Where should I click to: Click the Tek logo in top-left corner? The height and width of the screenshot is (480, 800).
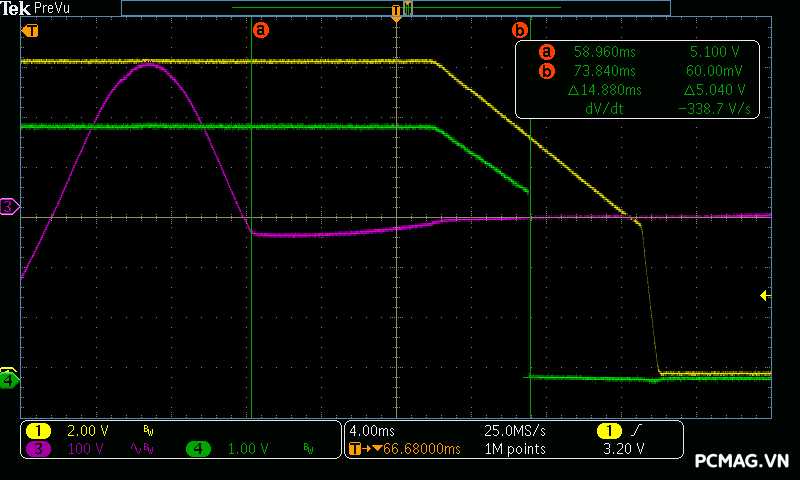17,8
